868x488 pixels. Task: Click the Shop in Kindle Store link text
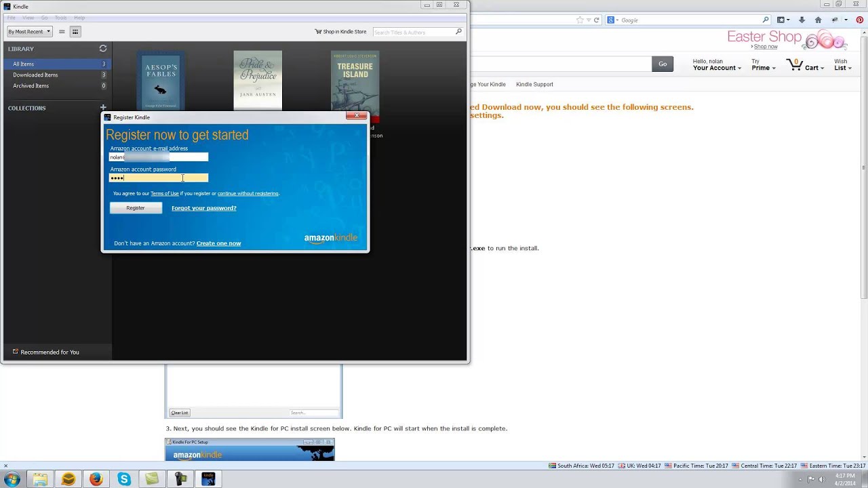[x=344, y=32]
